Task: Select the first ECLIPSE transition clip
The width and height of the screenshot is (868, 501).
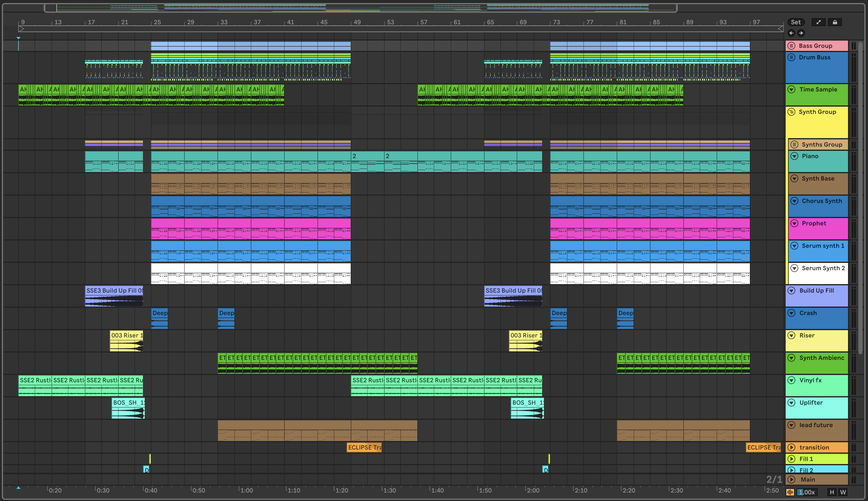Action: coord(364,447)
